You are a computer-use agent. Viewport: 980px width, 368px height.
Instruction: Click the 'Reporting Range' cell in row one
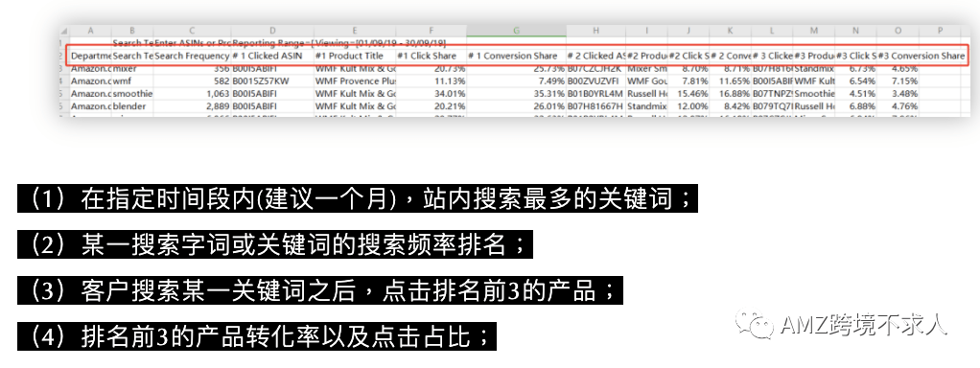point(272,43)
